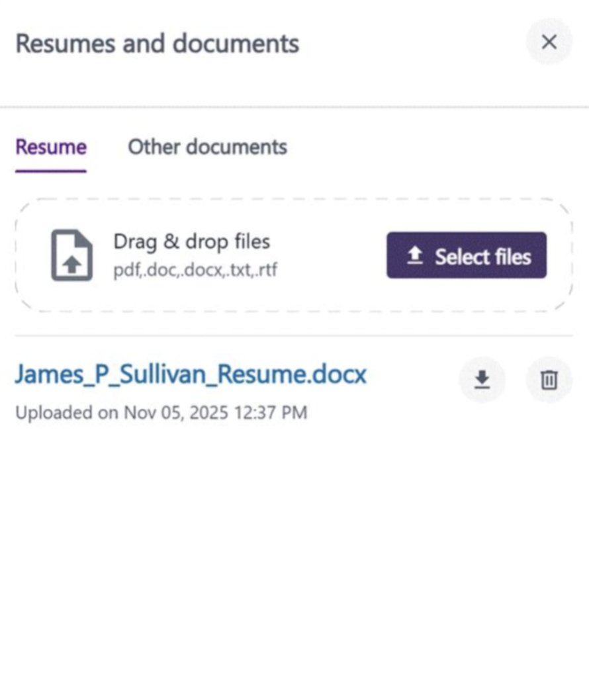Dismiss the dialog with the X icon
589x700 pixels.
tap(549, 42)
